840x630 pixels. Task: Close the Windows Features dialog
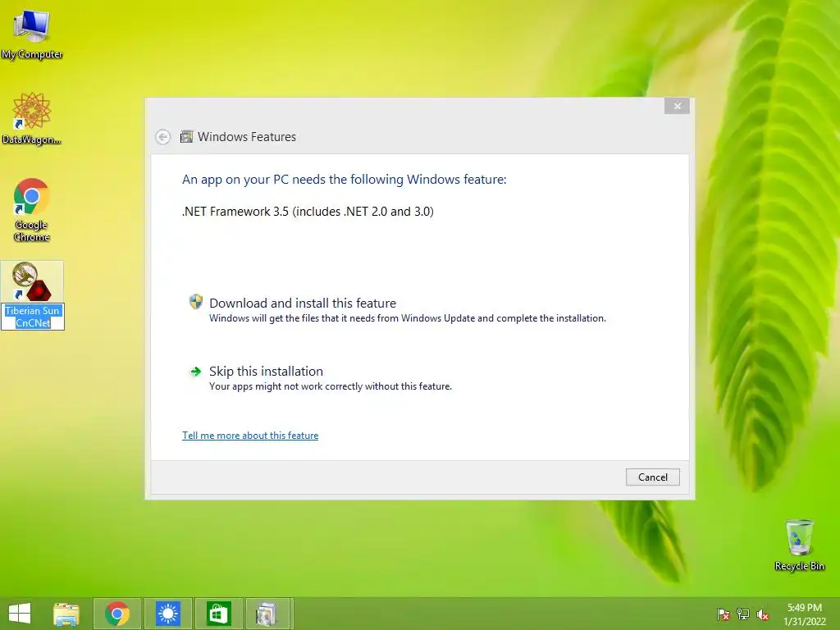click(677, 106)
